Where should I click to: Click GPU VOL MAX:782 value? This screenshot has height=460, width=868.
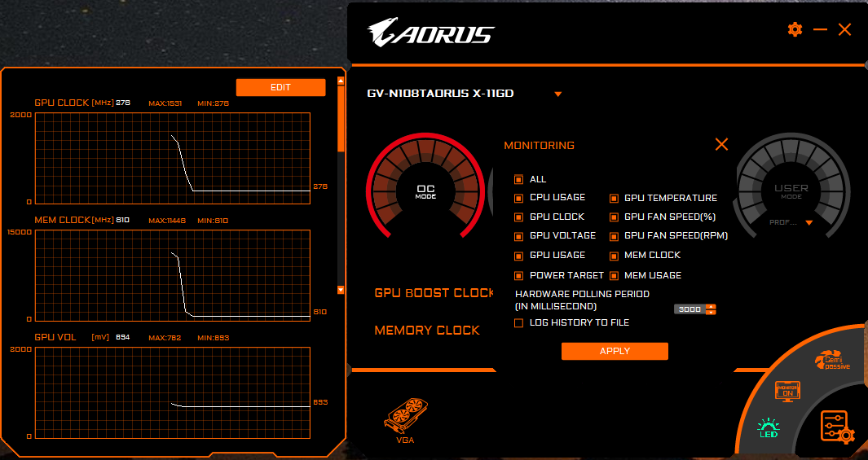[x=165, y=338]
